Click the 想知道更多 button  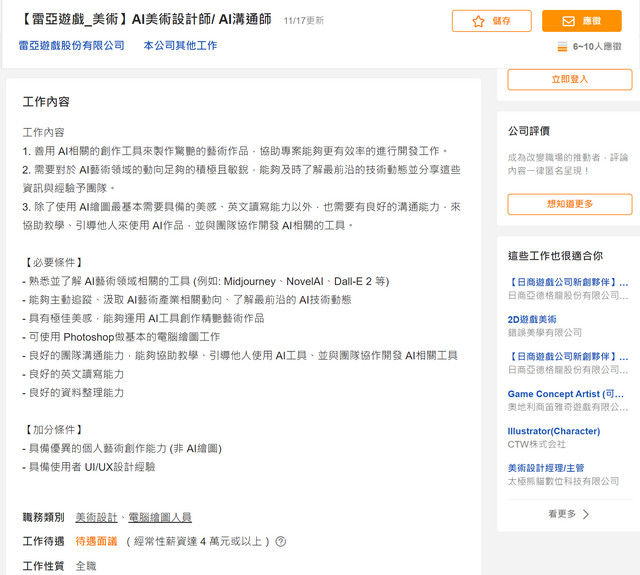570,204
